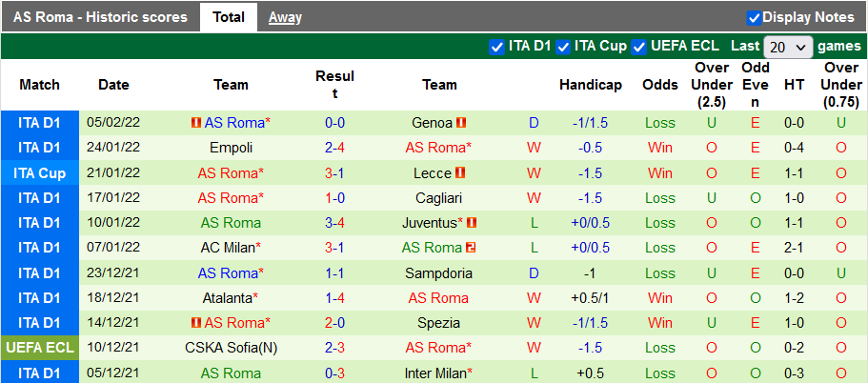The height and width of the screenshot is (383, 868).
Task: Click the UEFA ECL competition label
Action: pos(39,348)
